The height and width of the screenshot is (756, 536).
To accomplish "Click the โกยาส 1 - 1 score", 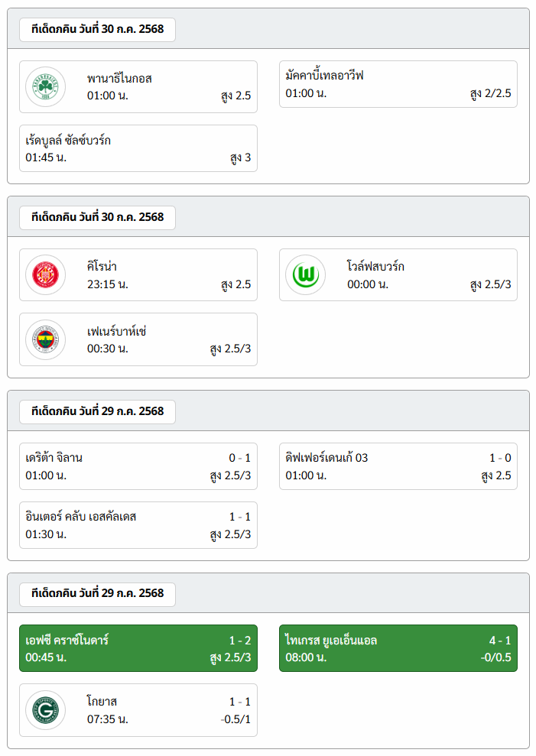I will pos(240,702).
